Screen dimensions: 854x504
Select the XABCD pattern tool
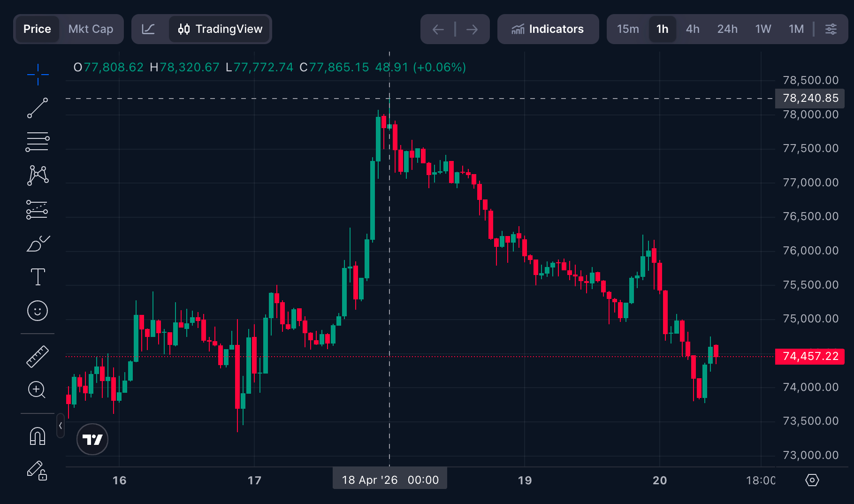click(38, 176)
